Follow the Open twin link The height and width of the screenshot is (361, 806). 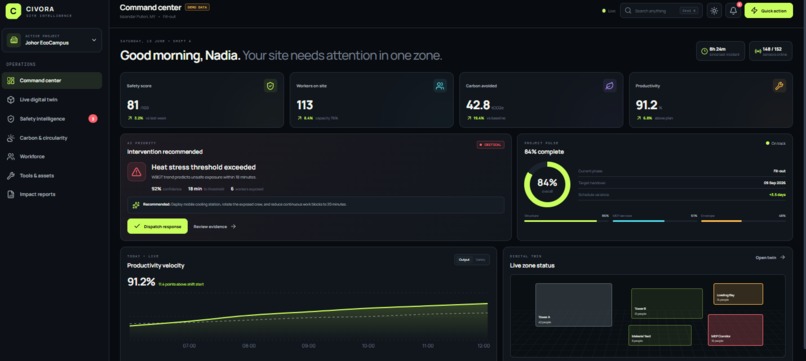pos(770,257)
